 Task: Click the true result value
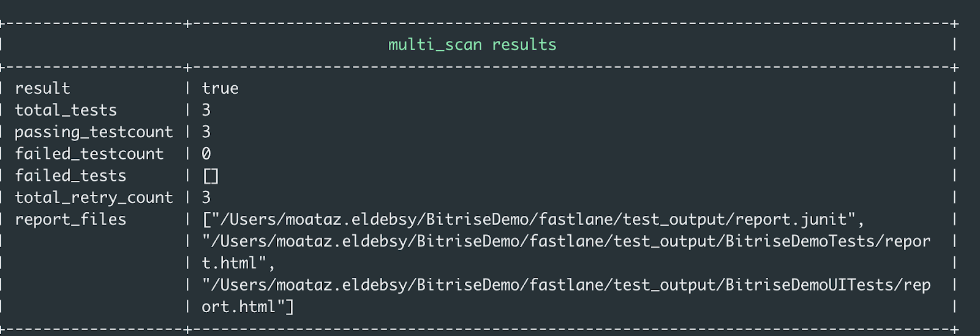[x=220, y=88]
